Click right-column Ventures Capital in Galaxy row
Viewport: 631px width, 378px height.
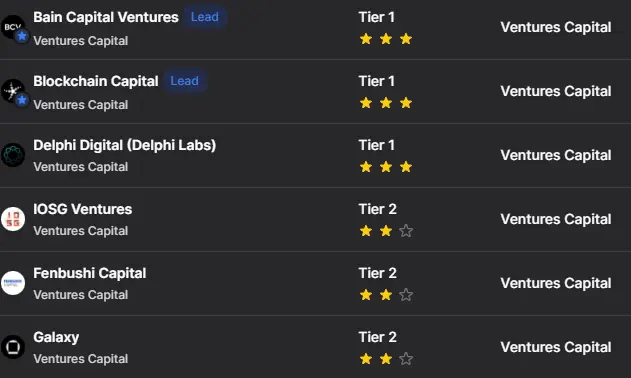pos(556,347)
